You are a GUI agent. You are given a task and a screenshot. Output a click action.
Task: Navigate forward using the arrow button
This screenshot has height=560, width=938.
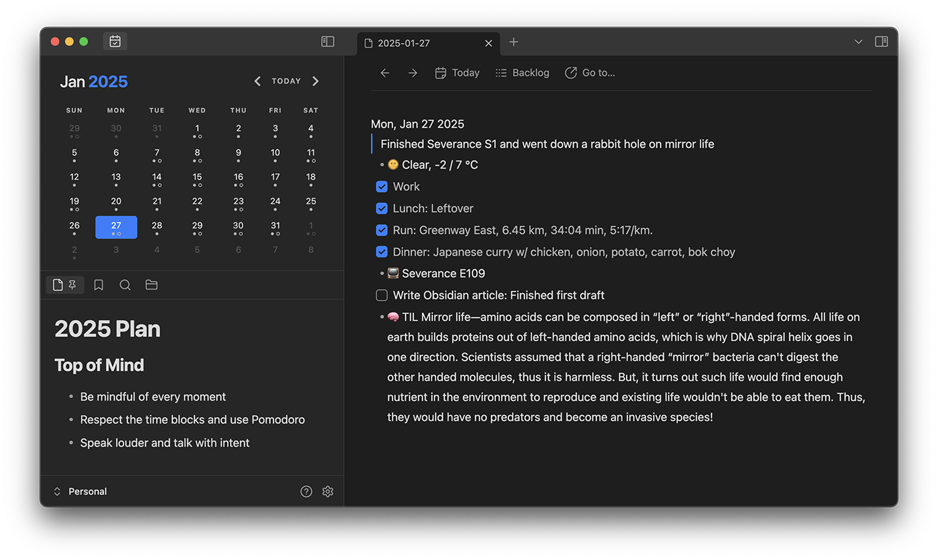pos(412,72)
